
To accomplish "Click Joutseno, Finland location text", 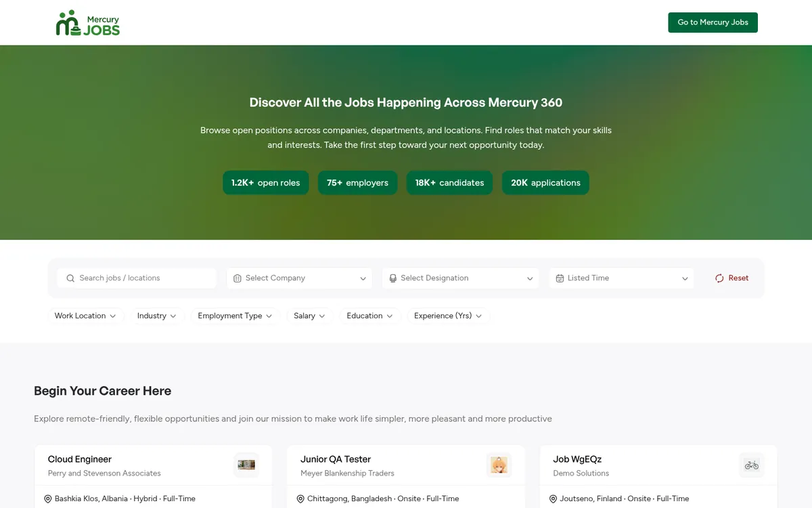I will point(591,499).
